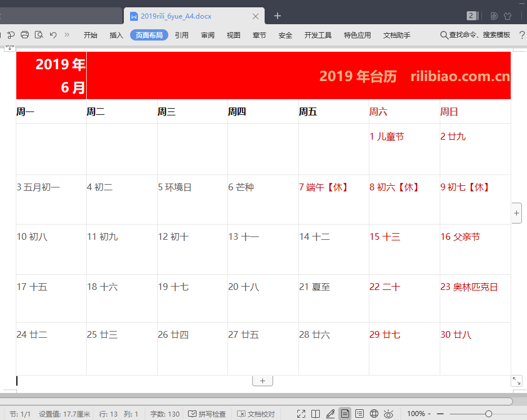Switch to reading layout book icon
The width and height of the screenshot is (527, 420).
(316, 414)
